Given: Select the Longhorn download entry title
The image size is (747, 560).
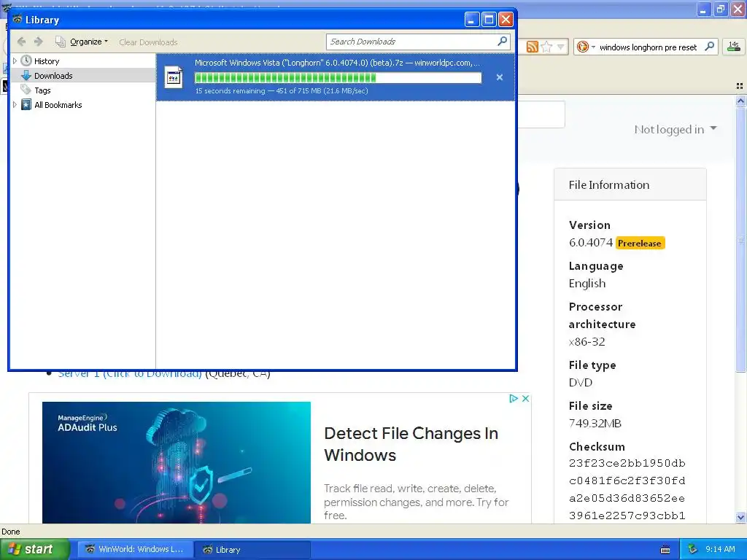Looking at the screenshot, I should point(337,63).
